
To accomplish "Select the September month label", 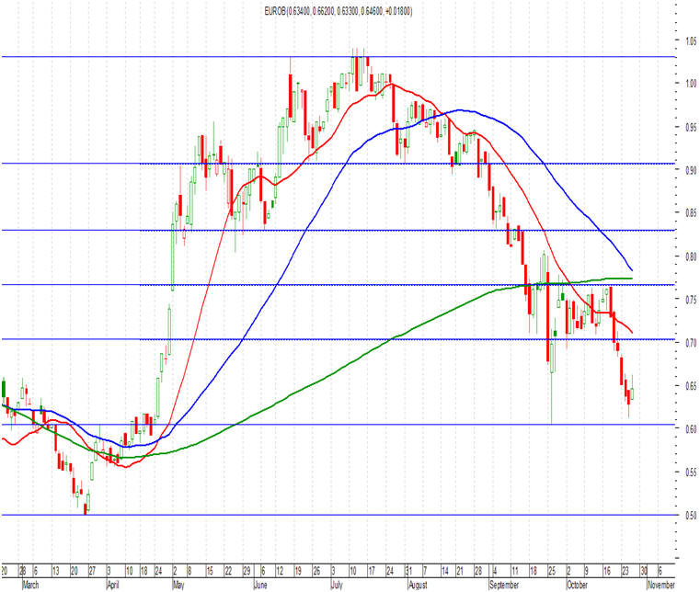I will [x=504, y=585].
